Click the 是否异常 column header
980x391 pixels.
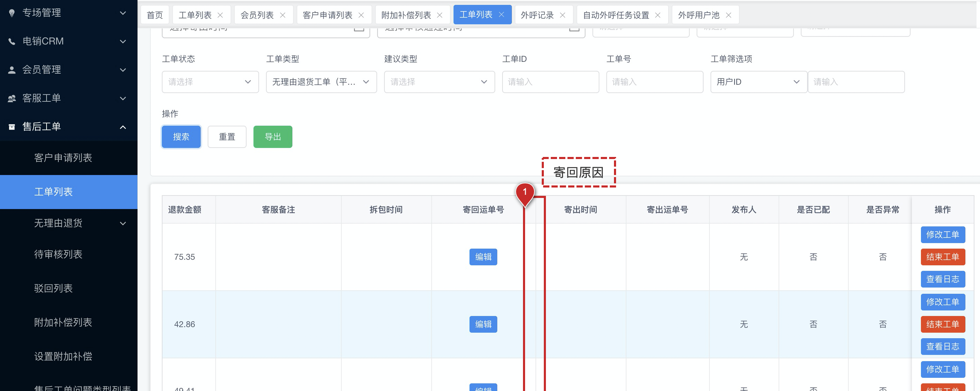pos(883,210)
